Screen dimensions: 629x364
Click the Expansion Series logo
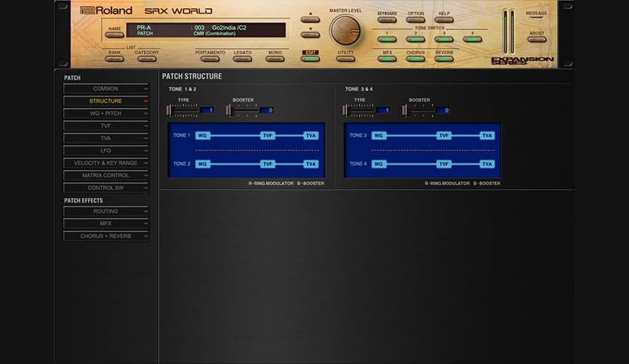522,60
